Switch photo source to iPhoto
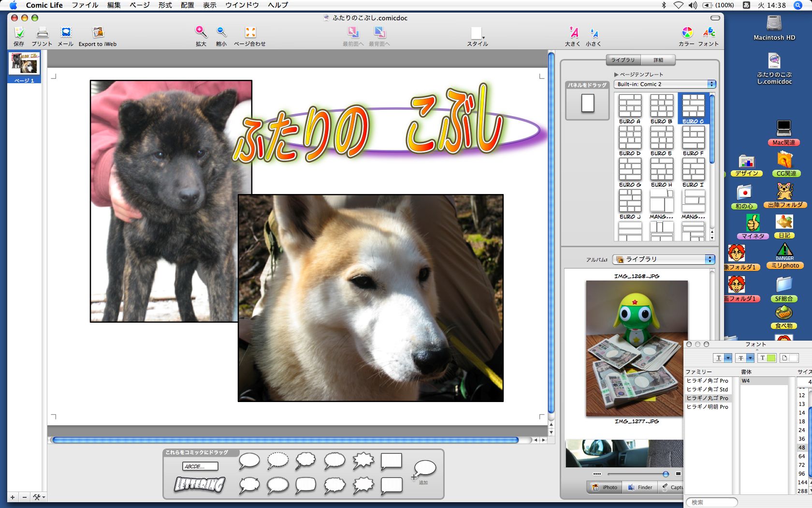This screenshot has height=508, width=812. coord(605,487)
